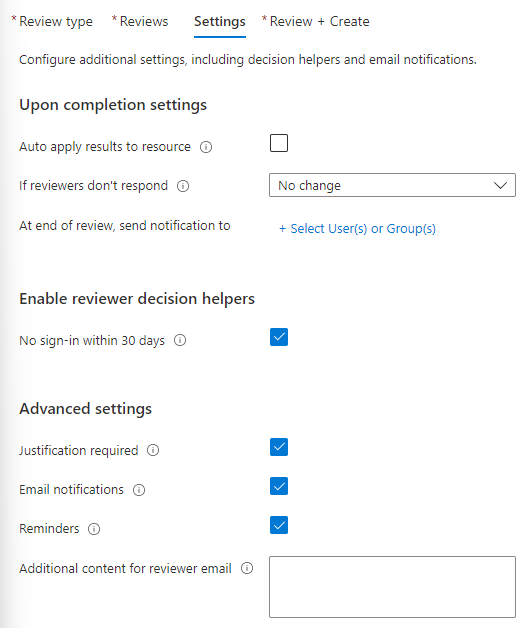Click the additional reviewer email content text box
525x628 pixels.
tap(392, 587)
